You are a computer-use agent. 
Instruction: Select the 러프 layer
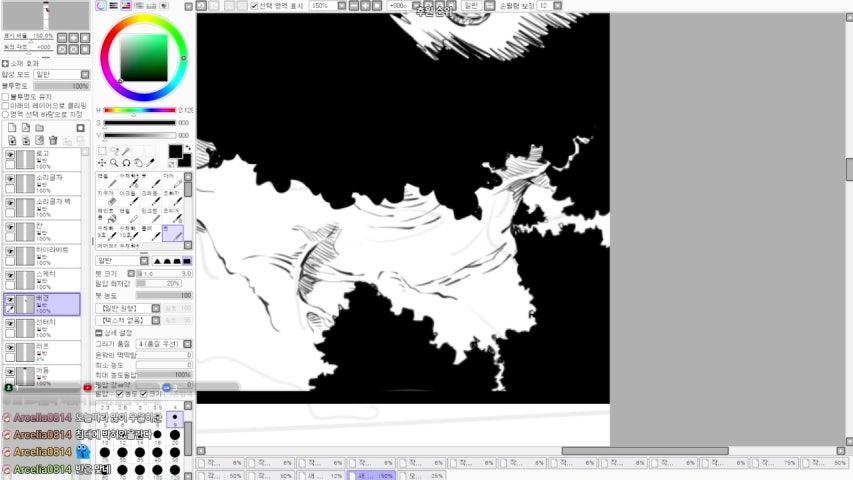tap(42, 352)
